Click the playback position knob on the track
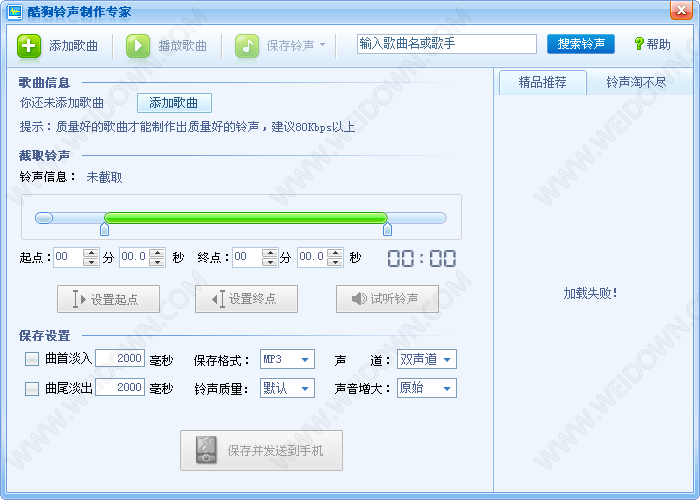Image resolution: width=700 pixels, height=500 pixels. pos(44,218)
